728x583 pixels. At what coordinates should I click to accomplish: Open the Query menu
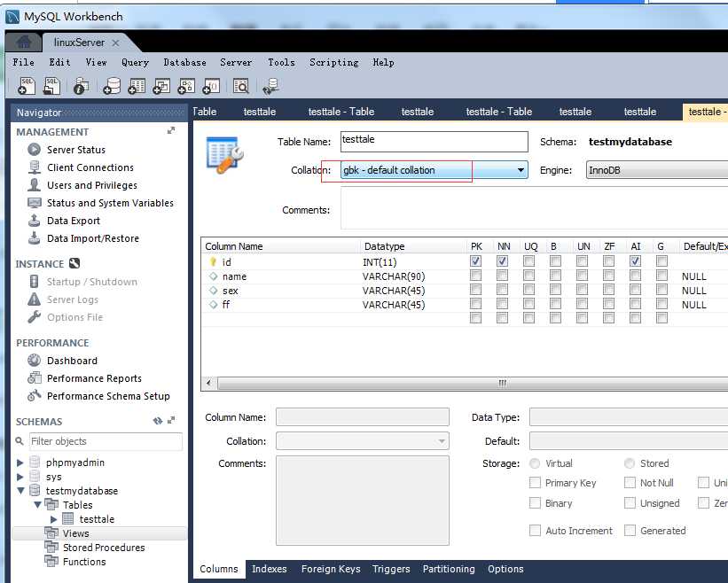point(135,62)
